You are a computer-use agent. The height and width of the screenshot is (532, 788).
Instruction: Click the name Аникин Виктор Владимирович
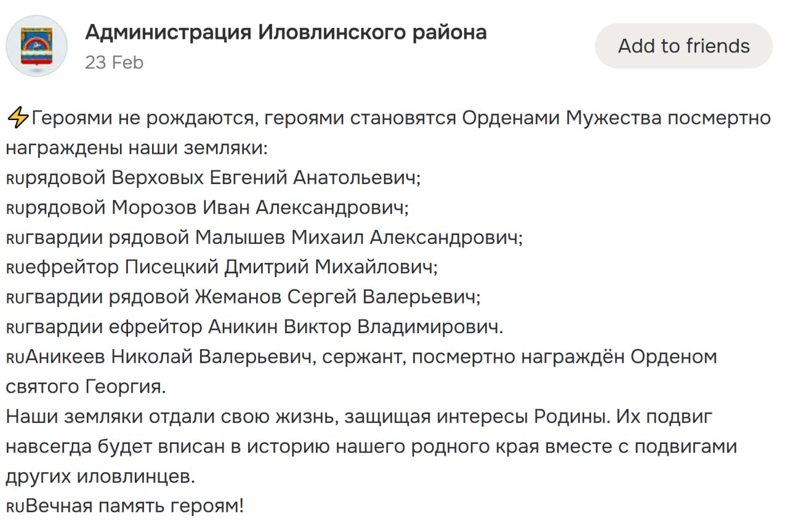pyautogui.click(x=356, y=327)
